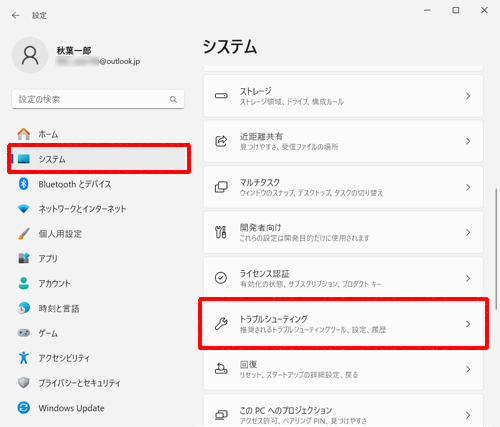The height and width of the screenshot is (427, 500).
Task: Go to 個人用設定 section
Action: click(x=99, y=234)
